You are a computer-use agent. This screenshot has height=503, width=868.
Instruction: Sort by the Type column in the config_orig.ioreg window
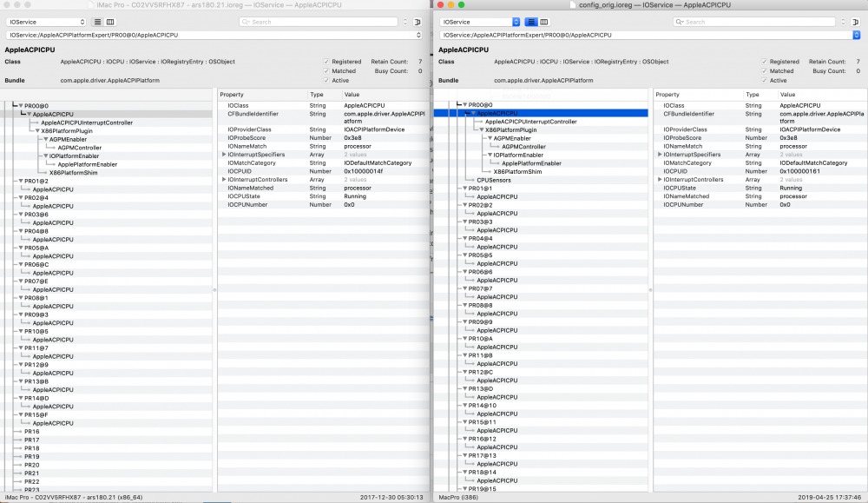[759, 95]
